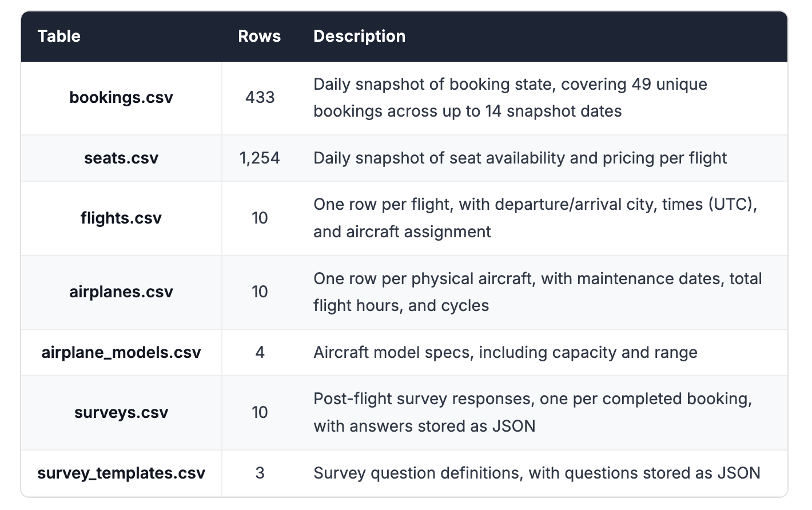
Task: Click the Table column header
Action: [59, 36]
